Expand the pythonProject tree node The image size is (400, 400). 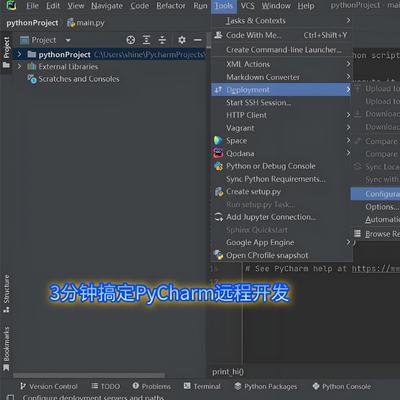[x=19, y=54]
